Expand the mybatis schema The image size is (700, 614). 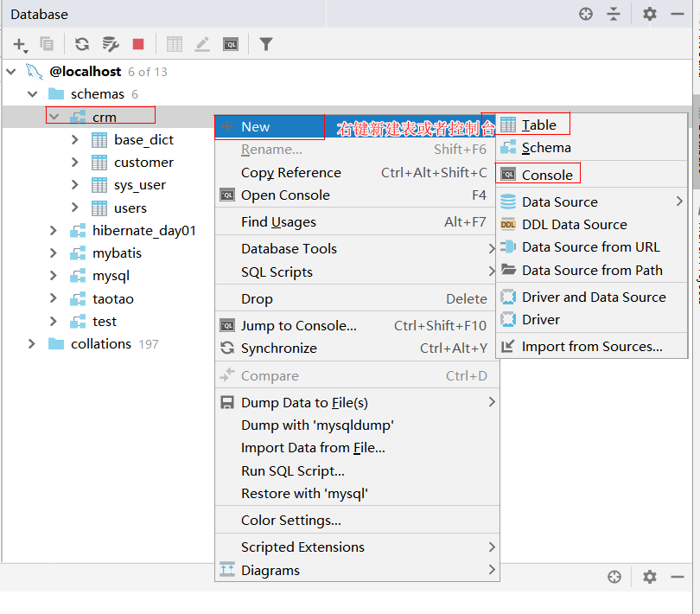click(54, 253)
